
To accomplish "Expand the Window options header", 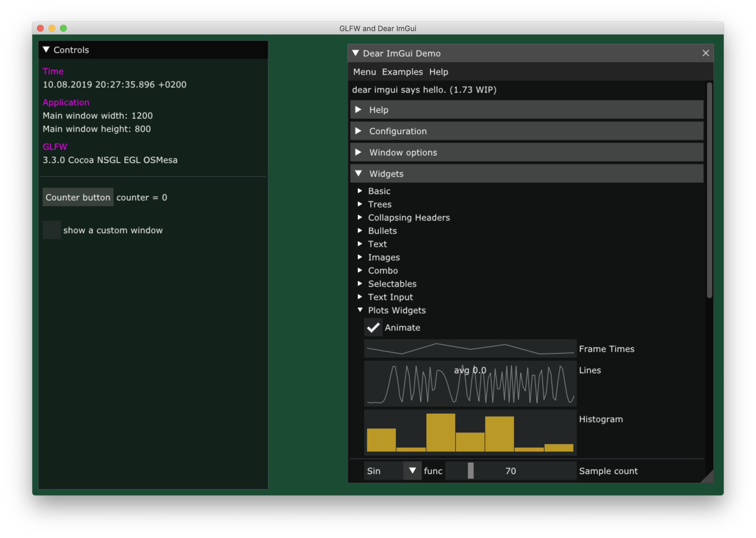I will pyautogui.click(x=526, y=152).
